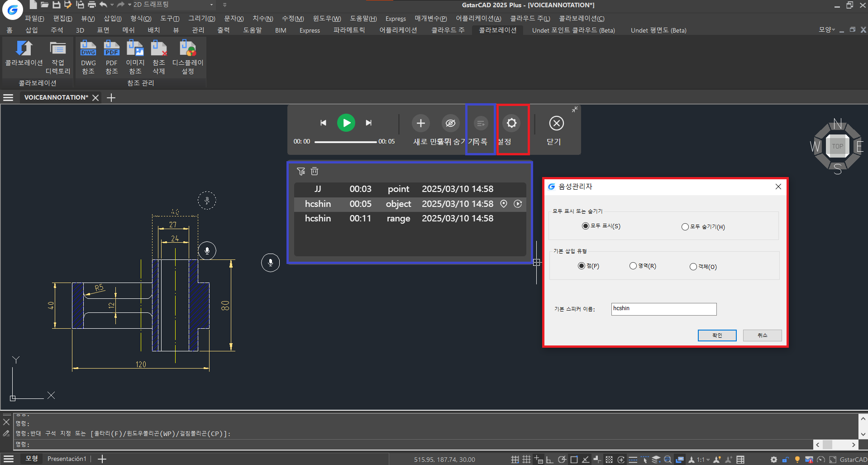Image resolution: width=868 pixels, height=465 pixels.
Task: Open the 1:1 annotation scale dropdown
Action: (x=703, y=460)
